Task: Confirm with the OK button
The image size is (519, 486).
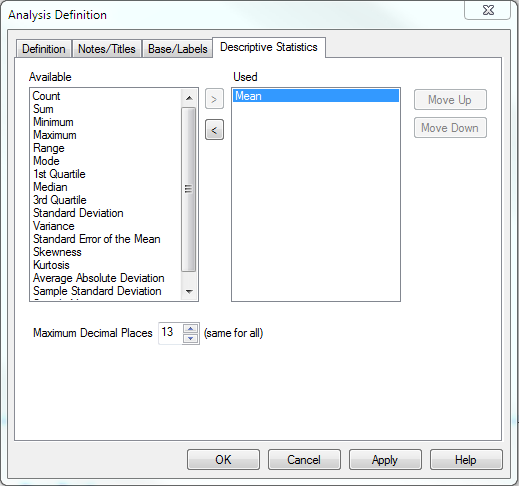Action: tap(223, 460)
